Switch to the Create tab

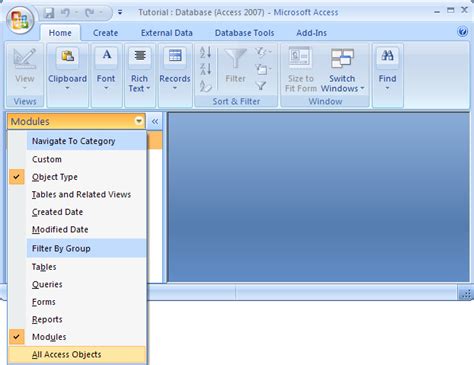coord(105,33)
